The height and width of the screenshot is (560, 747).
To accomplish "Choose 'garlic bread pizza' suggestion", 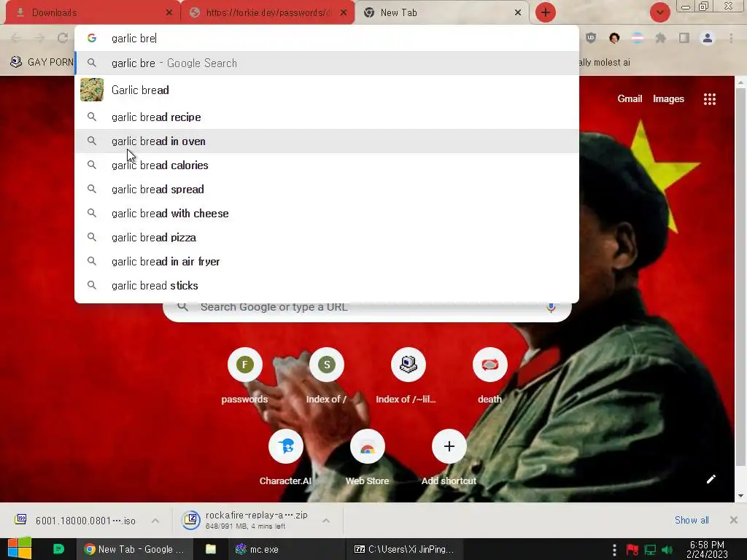I will 327,238.
